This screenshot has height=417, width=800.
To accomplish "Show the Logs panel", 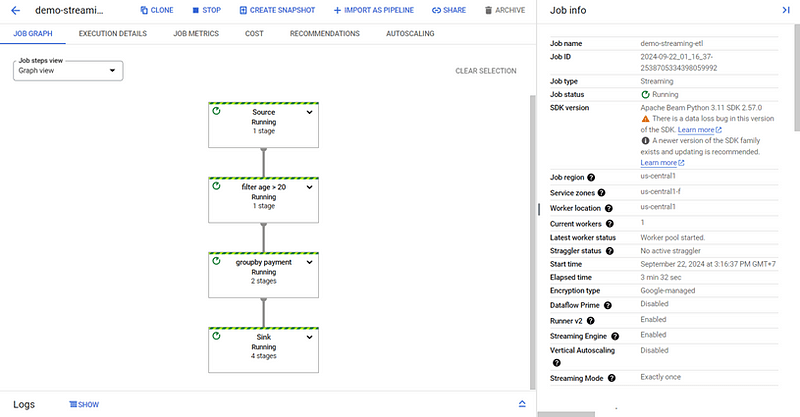I will pyautogui.click(x=84, y=405).
